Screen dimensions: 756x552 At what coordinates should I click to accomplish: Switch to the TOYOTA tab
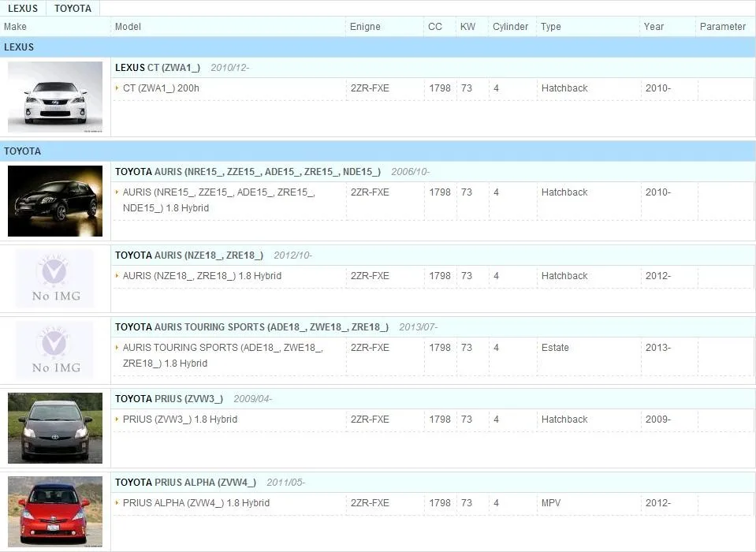pyautogui.click(x=73, y=8)
